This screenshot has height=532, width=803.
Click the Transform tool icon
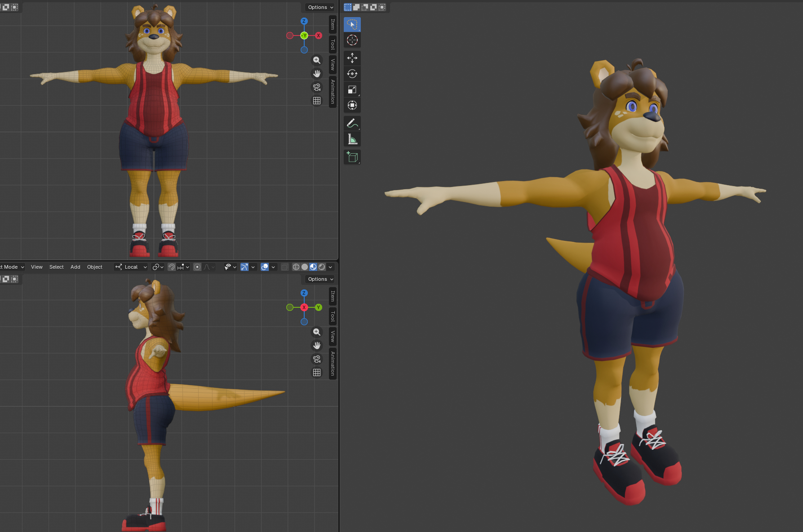click(352, 105)
